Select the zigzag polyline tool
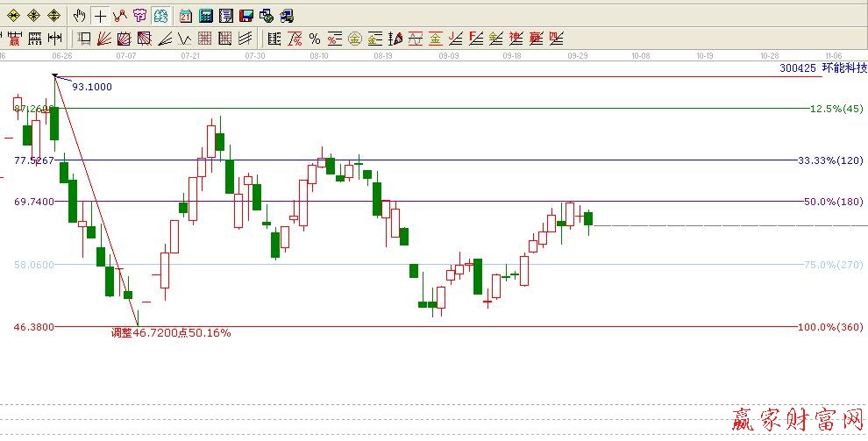The width and height of the screenshot is (868, 441). point(120,15)
